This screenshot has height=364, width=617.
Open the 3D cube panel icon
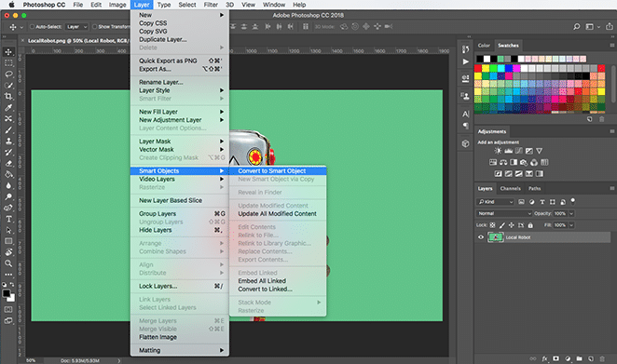pos(465,143)
